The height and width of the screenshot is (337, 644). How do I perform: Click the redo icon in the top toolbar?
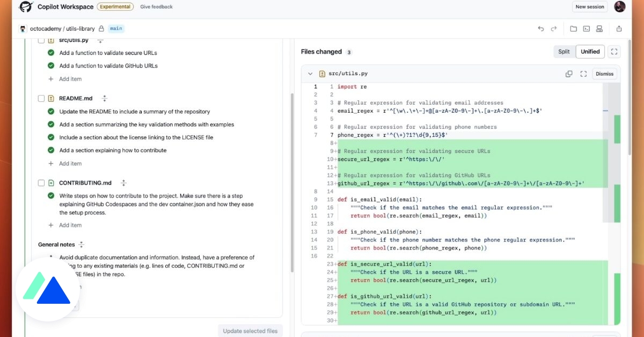click(x=553, y=28)
